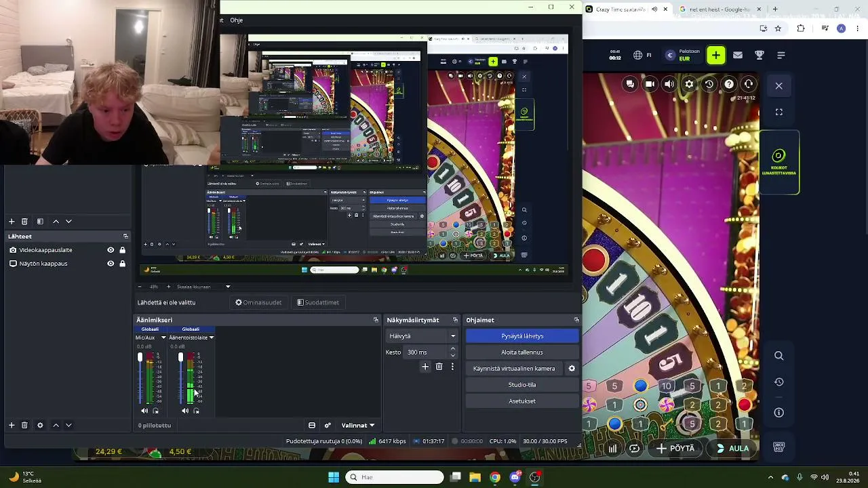Open the casino trophy icon
Image resolution: width=868 pixels, height=488 pixels.
point(759,55)
